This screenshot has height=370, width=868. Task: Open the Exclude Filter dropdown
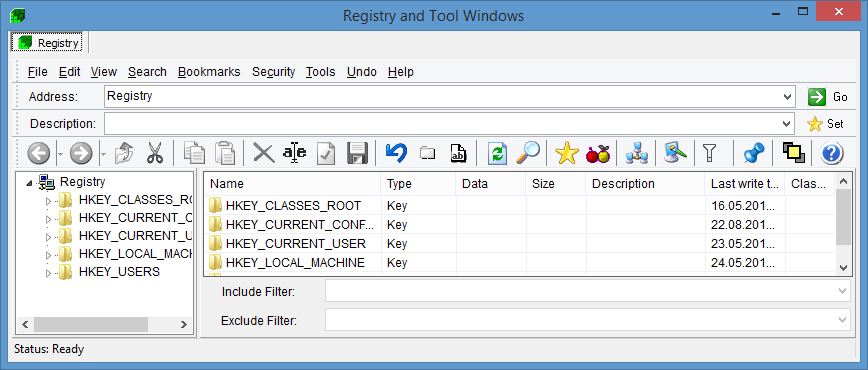pyautogui.click(x=843, y=320)
